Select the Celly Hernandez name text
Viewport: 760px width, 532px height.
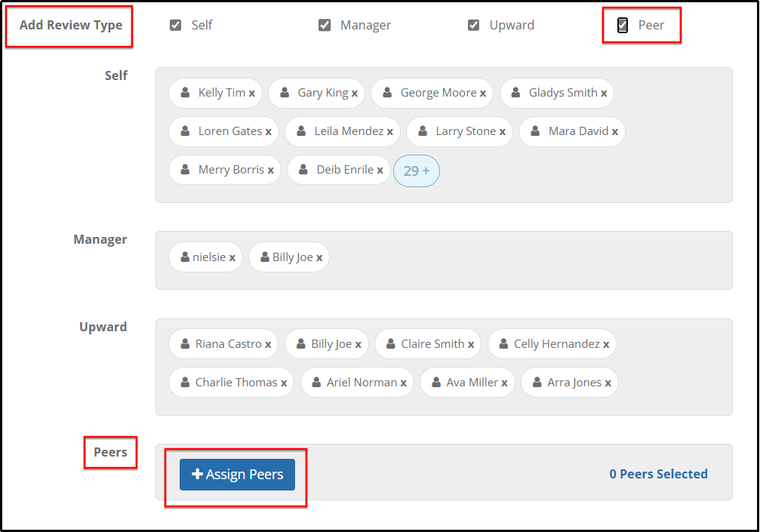pyautogui.click(x=557, y=344)
